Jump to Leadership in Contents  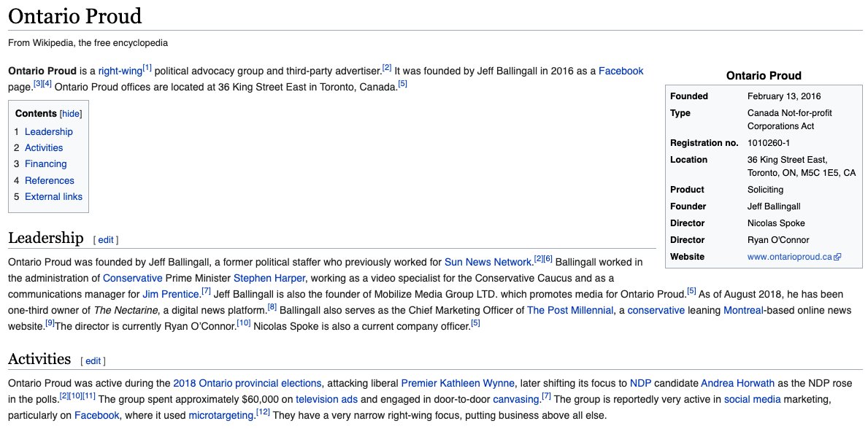pos(49,132)
